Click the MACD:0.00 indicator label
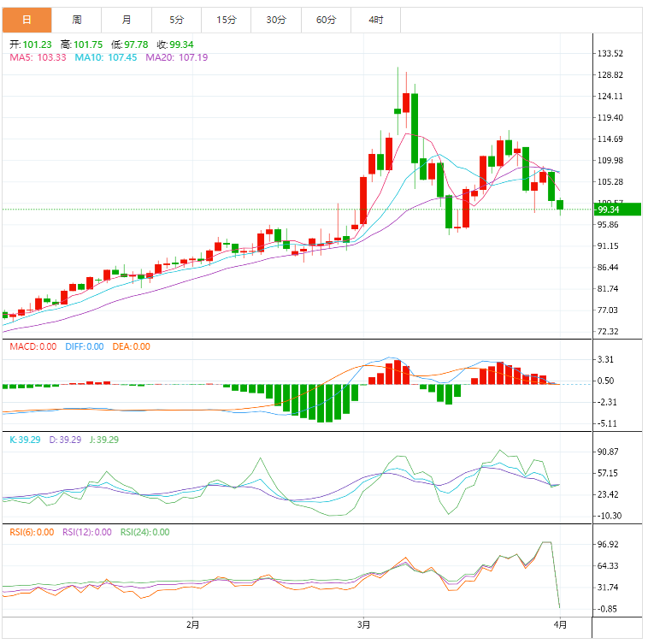 [33, 346]
